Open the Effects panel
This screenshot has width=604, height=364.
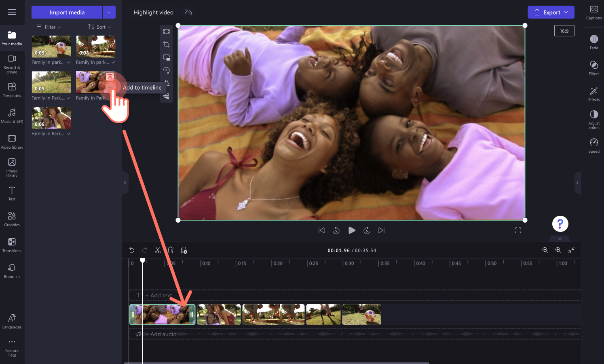[593, 93]
